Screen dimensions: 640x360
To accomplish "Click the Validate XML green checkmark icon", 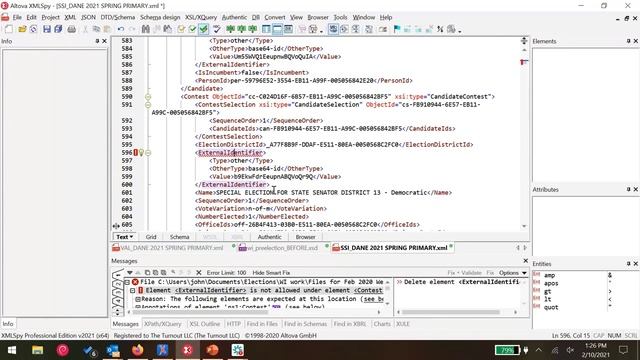I will [x=192, y=29].
